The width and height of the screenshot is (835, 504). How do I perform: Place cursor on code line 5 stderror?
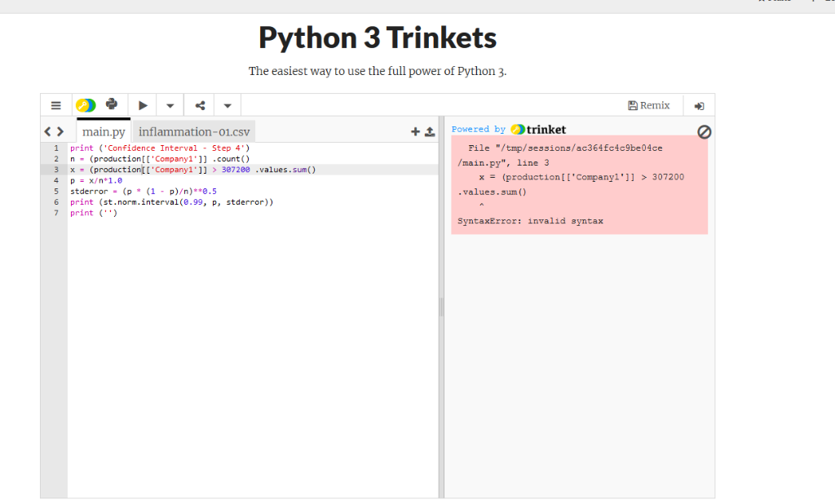[144, 192]
